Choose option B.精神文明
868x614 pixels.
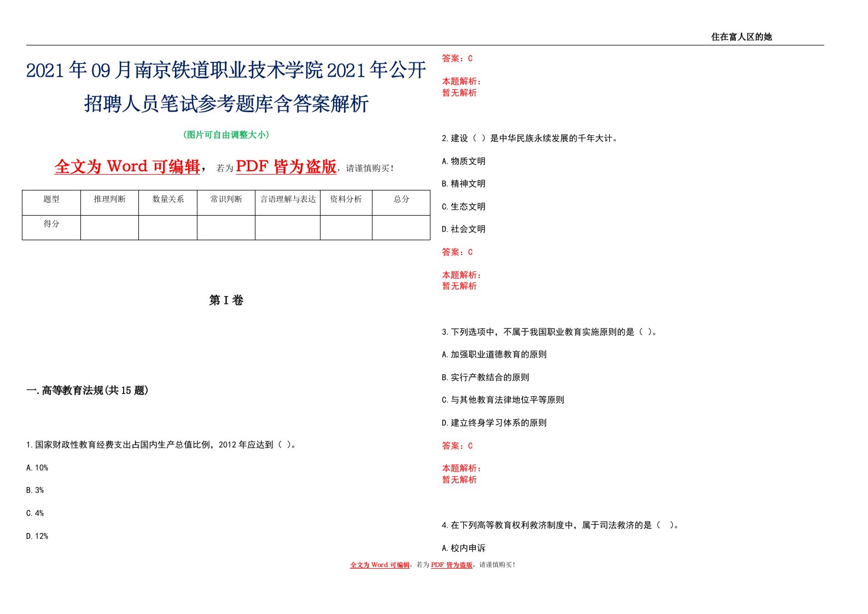click(x=464, y=183)
